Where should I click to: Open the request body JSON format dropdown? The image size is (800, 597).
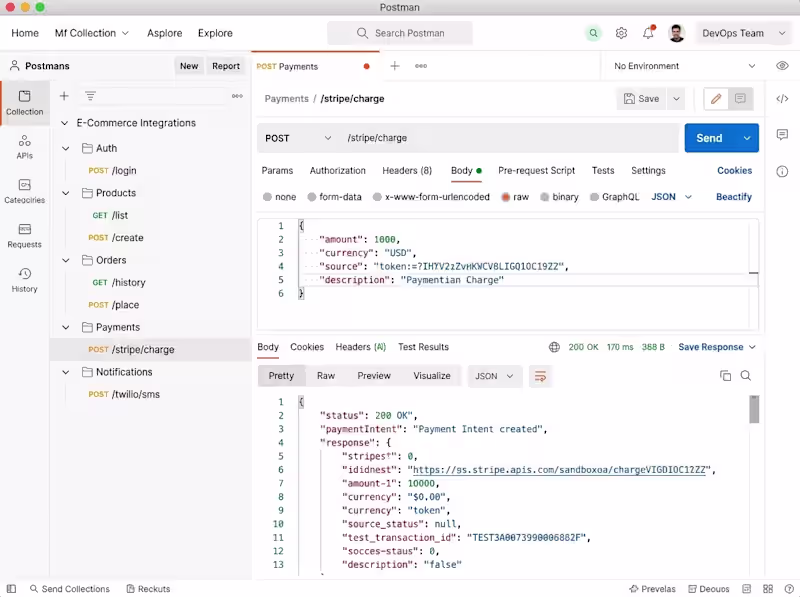(x=671, y=197)
